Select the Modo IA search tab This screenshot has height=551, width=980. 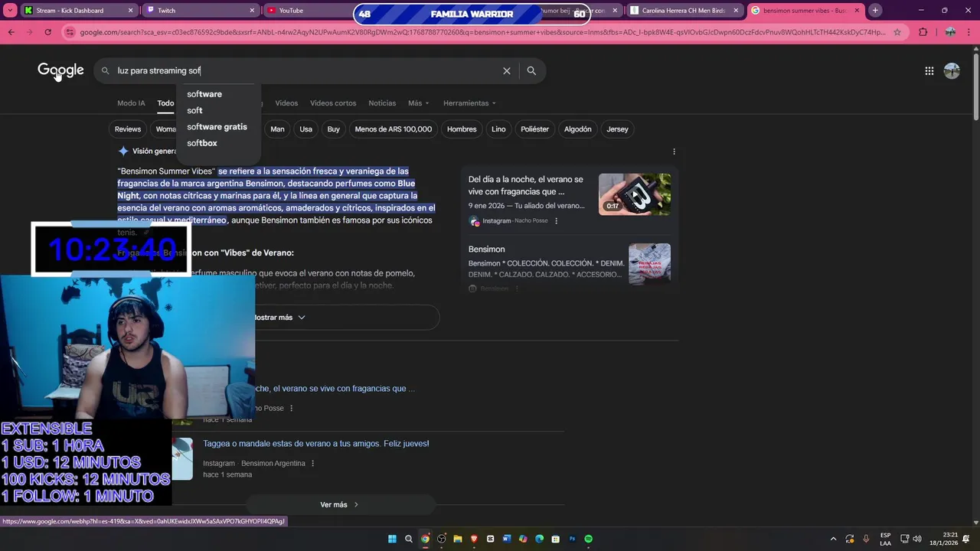pyautogui.click(x=131, y=103)
